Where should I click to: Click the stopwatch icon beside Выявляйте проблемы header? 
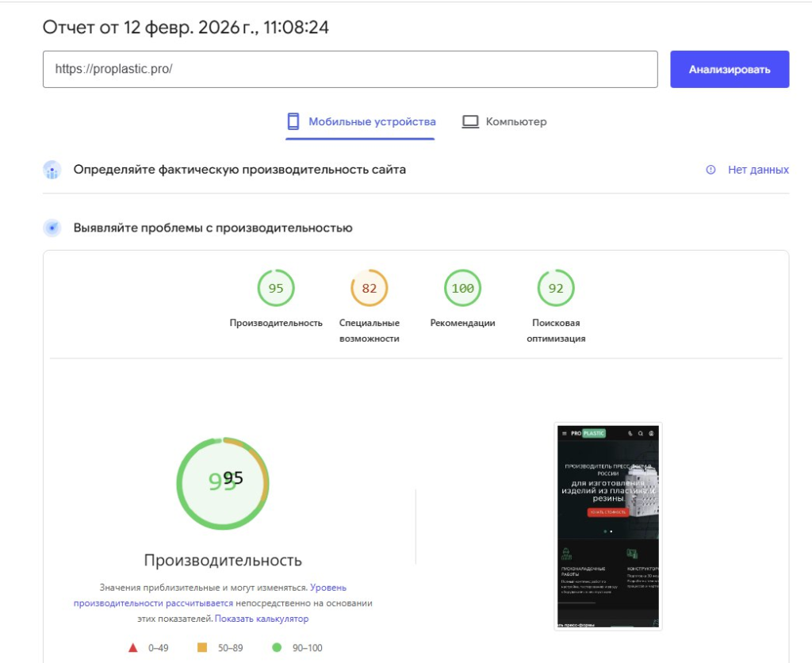coord(51,227)
